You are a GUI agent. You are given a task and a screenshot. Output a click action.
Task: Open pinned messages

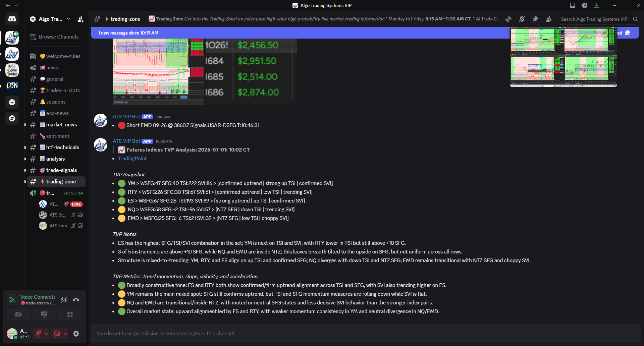click(x=535, y=19)
